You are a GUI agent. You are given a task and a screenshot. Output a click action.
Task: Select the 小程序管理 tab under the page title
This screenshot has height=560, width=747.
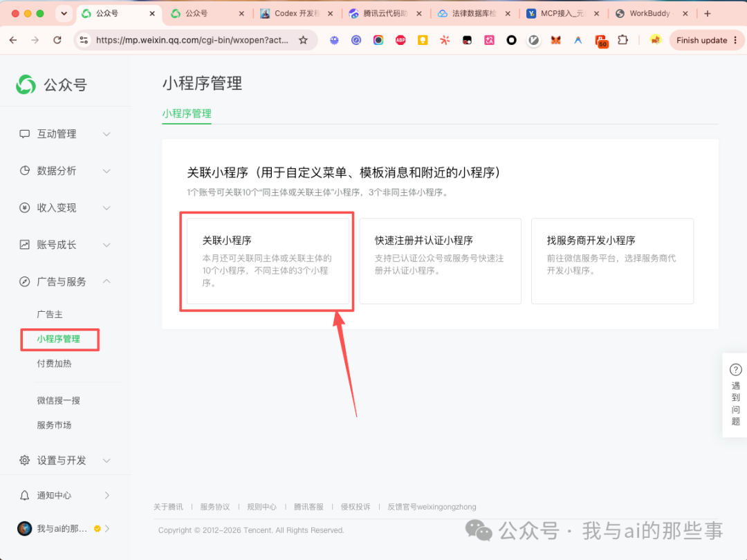[x=187, y=114]
